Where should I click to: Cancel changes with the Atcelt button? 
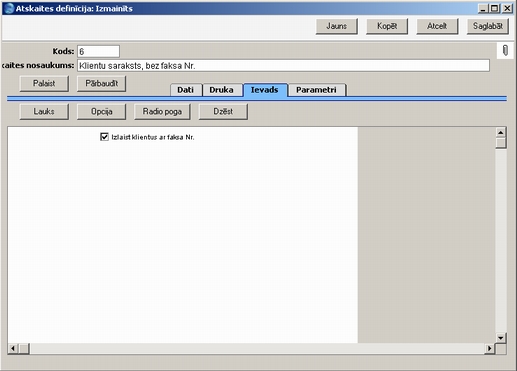pos(437,26)
